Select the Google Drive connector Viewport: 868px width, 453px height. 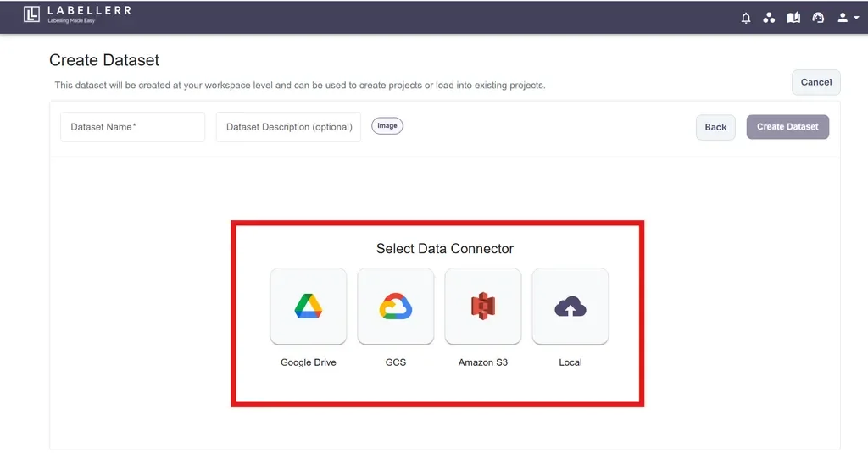click(309, 307)
